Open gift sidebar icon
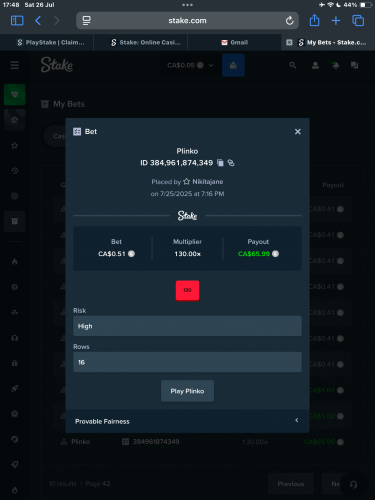Screen dimensions: 375x500 [x=15, y=363]
